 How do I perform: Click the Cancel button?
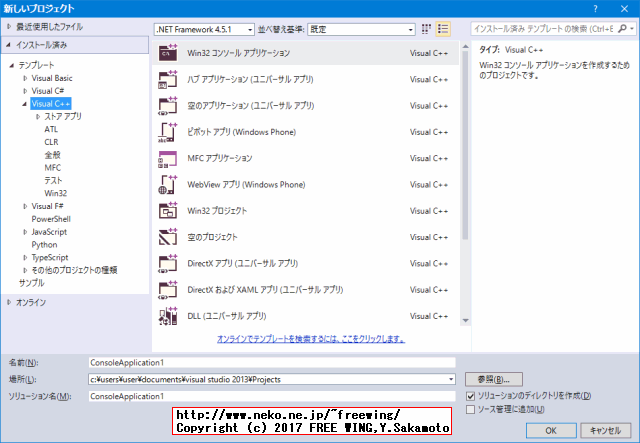click(x=605, y=430)
